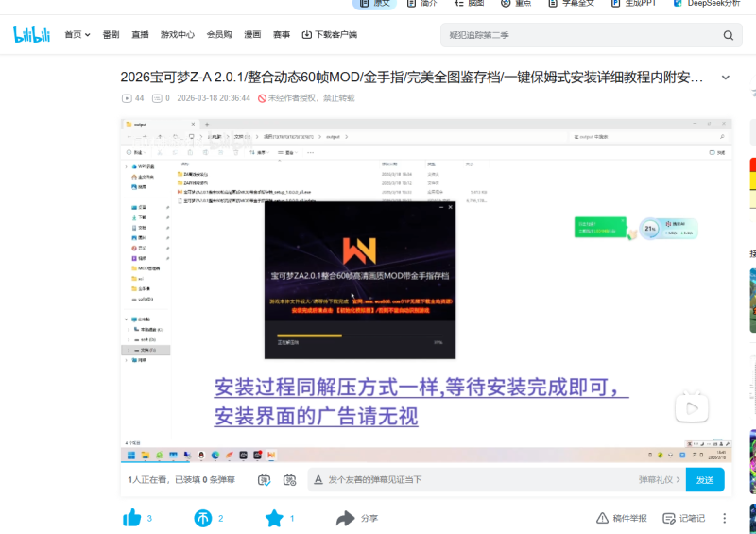
Task: Click the 分享 share arrow icon
Action: pyautogui.click(x=345, y=518)
